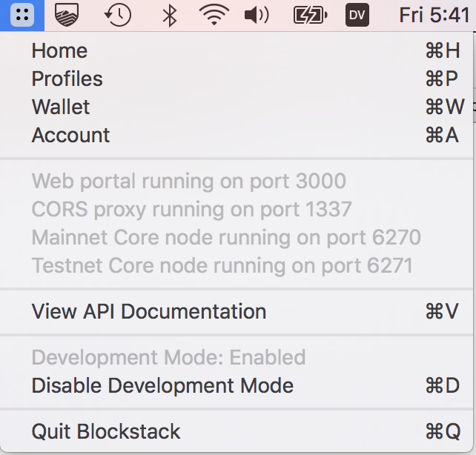The image size is (476, 455).
Task: Select Home from the Blockstack menu
Action: [x=59, y=50]
